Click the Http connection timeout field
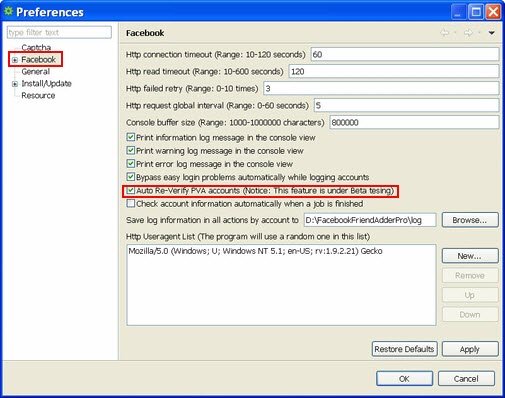Screen dimensions: 505x398 click(405, 54)
